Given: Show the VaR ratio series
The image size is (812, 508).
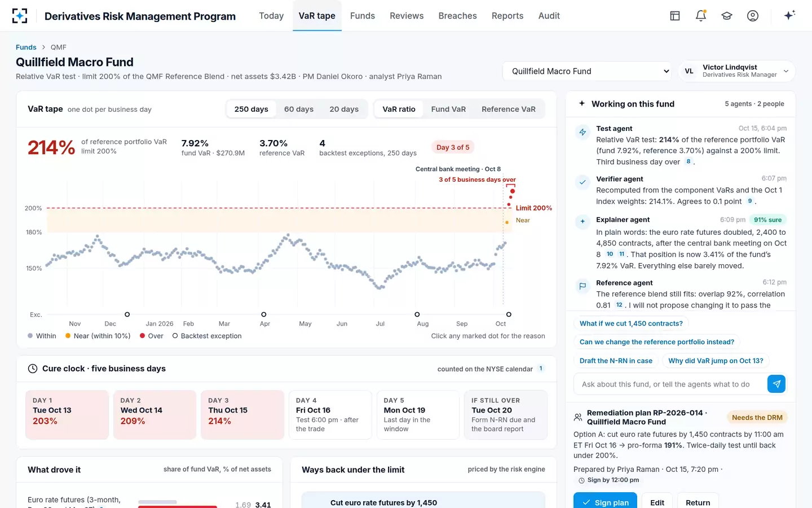Looking at the screenshot, I should click(399, 109).
